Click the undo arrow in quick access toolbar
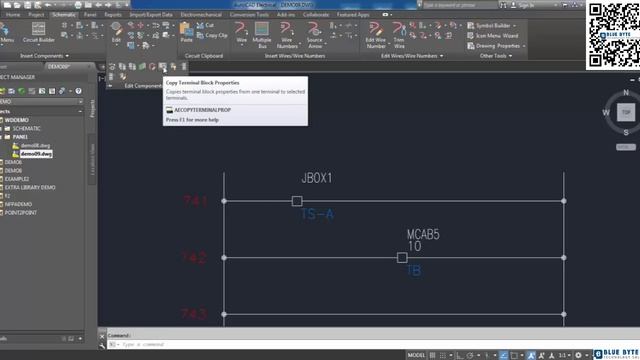640x360 pixels. (48, 5)
